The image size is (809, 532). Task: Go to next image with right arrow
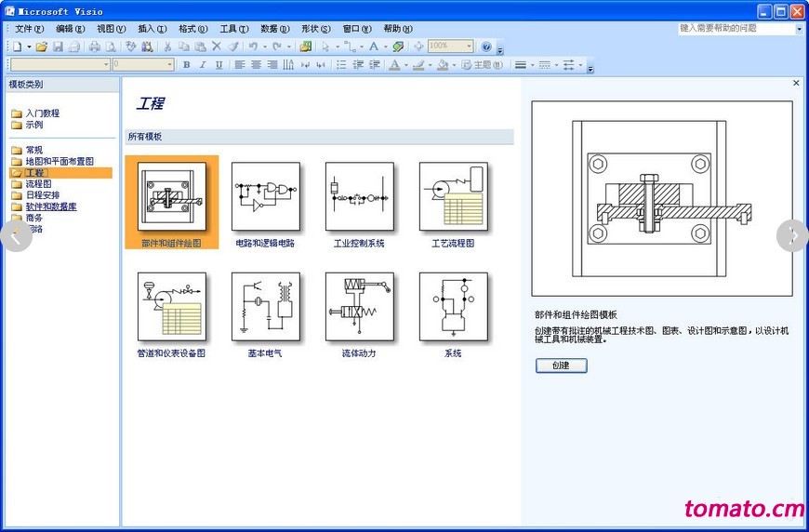pos(793,236)
